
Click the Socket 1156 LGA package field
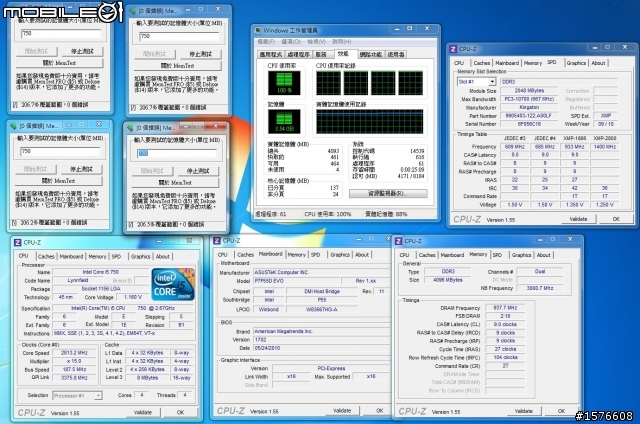click(x=101, y=289)
